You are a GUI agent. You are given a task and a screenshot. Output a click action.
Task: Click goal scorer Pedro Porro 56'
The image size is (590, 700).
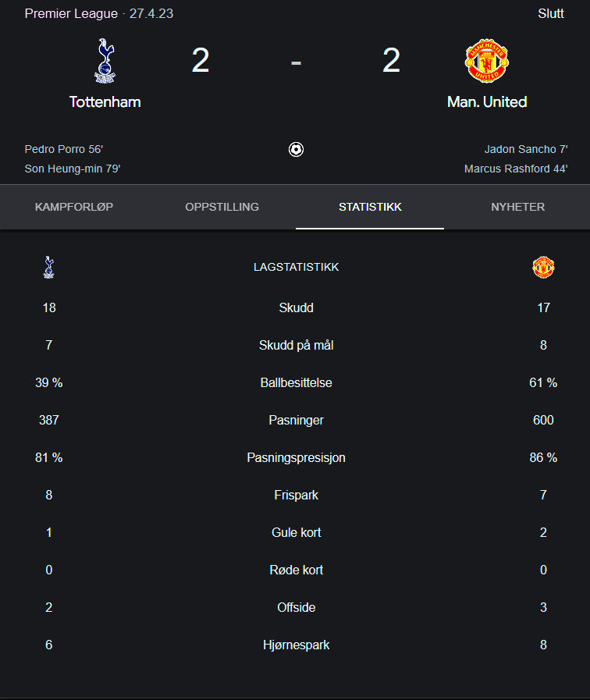click(64, 149)
